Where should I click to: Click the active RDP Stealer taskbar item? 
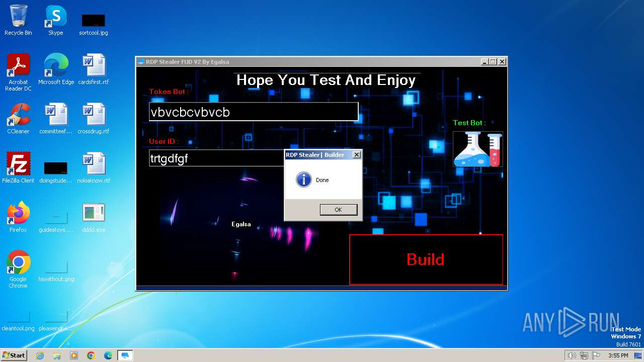[125, 355]
